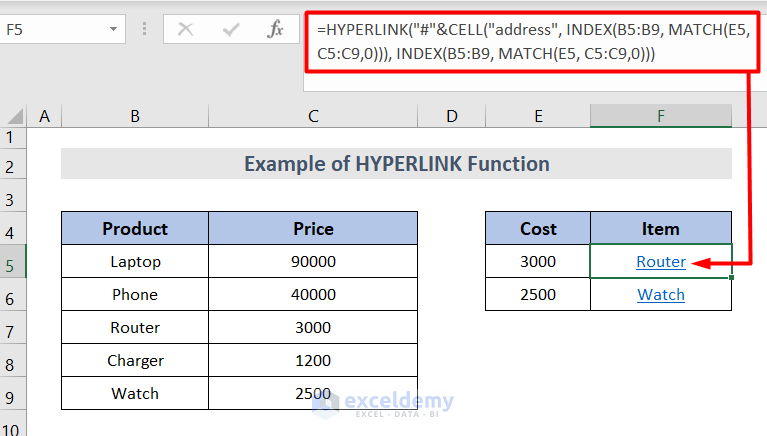Click the fill handle of cell F5
The height and width of the screenshot is (436, 767).
point(731,277)
